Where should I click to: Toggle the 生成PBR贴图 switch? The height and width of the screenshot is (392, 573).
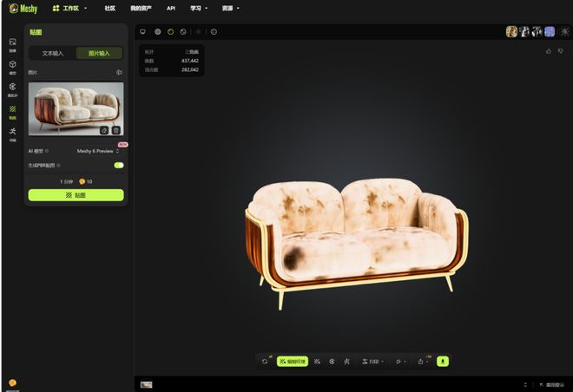118,165
